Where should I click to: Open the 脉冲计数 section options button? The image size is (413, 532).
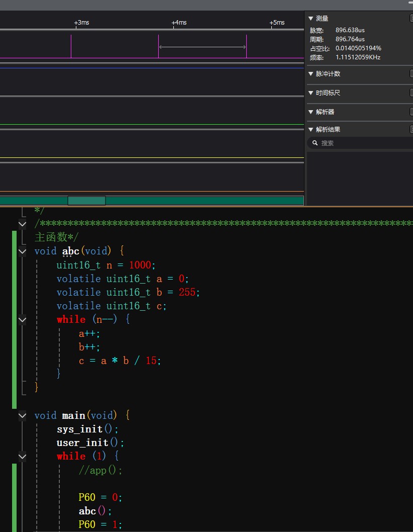tap(411, 74)
